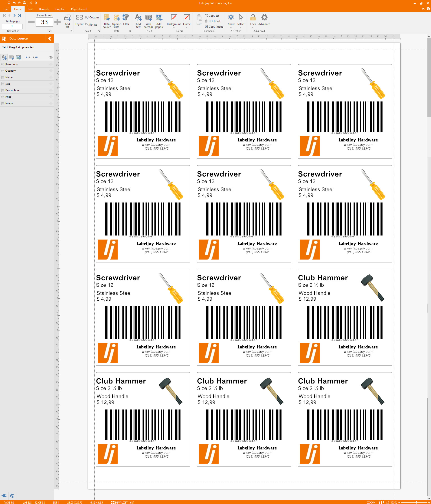Decrease the labels in set with minus
431x504 pixels.
pyautogui.click(x=31, y=22)
